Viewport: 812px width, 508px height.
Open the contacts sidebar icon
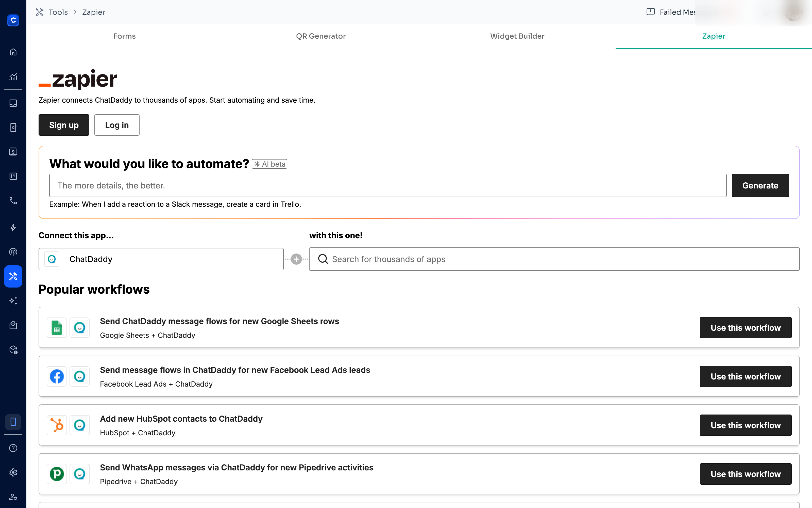[13, 152]
